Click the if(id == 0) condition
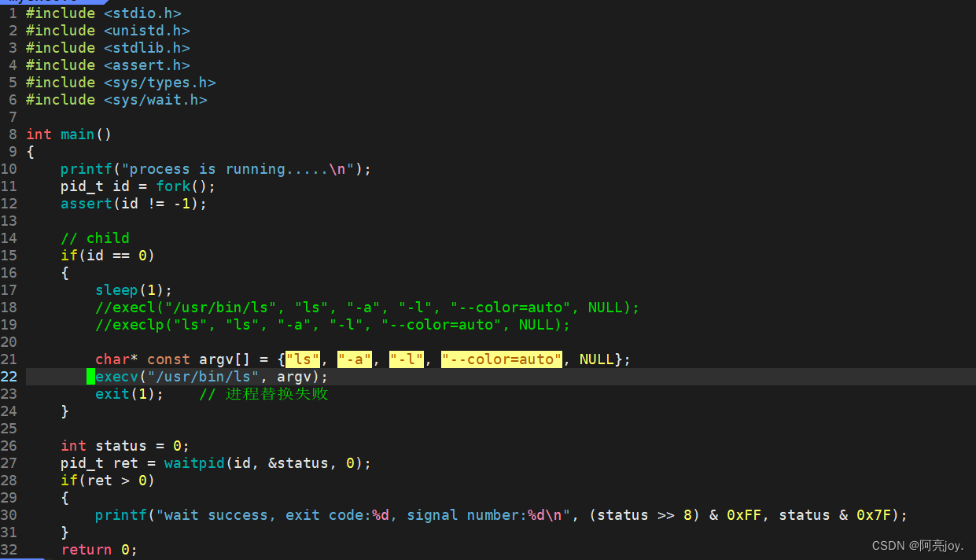The width and height of the screenshot is (976, 560). pyautogui.click(x=108, y=256)
